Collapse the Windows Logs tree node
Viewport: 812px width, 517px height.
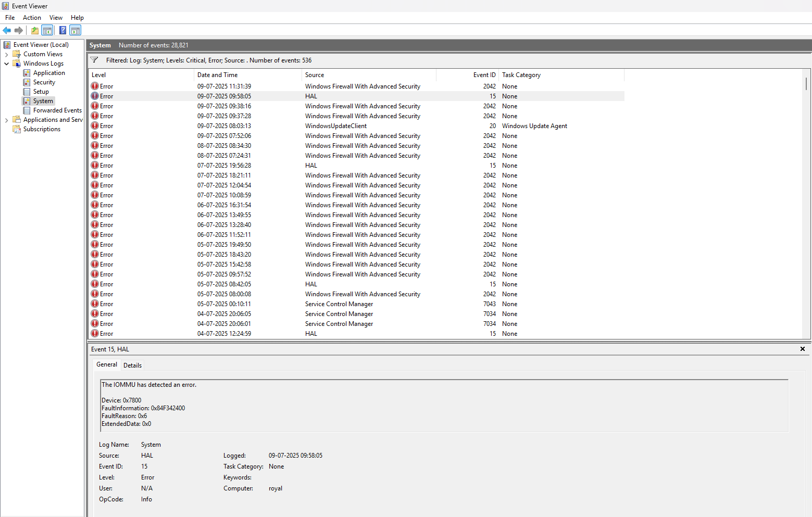pos(6,64)
